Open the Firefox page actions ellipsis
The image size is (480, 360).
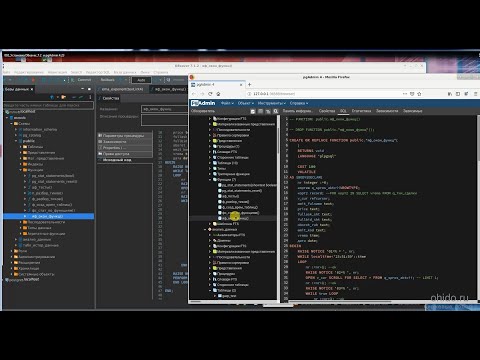pyautogui.click(x=405, y=94)
